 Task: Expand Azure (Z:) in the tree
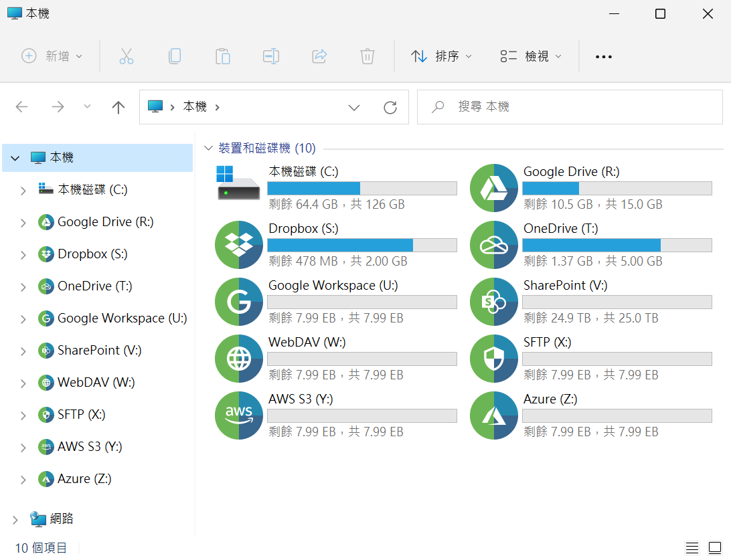[23, 480]
